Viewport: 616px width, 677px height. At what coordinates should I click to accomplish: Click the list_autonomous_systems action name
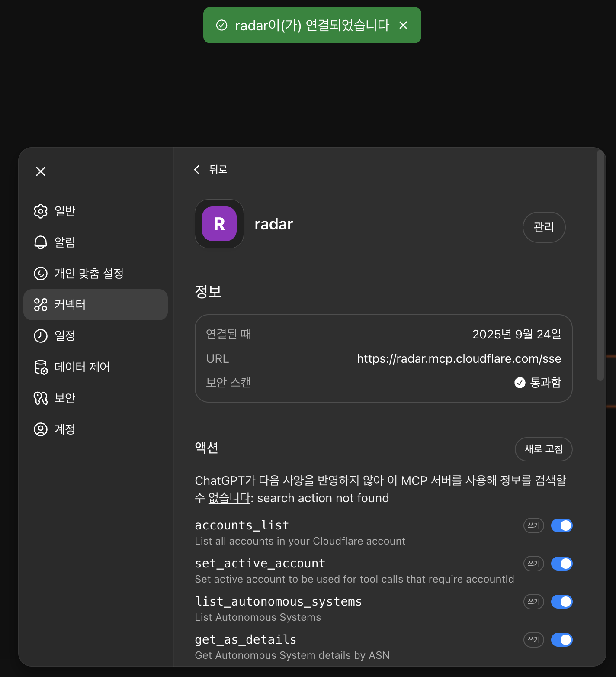(x=278, y=602)
